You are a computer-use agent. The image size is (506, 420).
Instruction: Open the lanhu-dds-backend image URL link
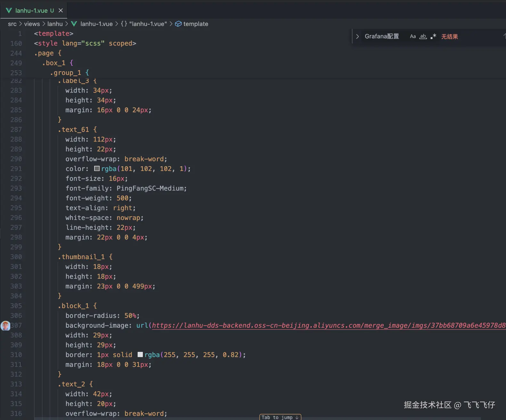pos(329,326)
